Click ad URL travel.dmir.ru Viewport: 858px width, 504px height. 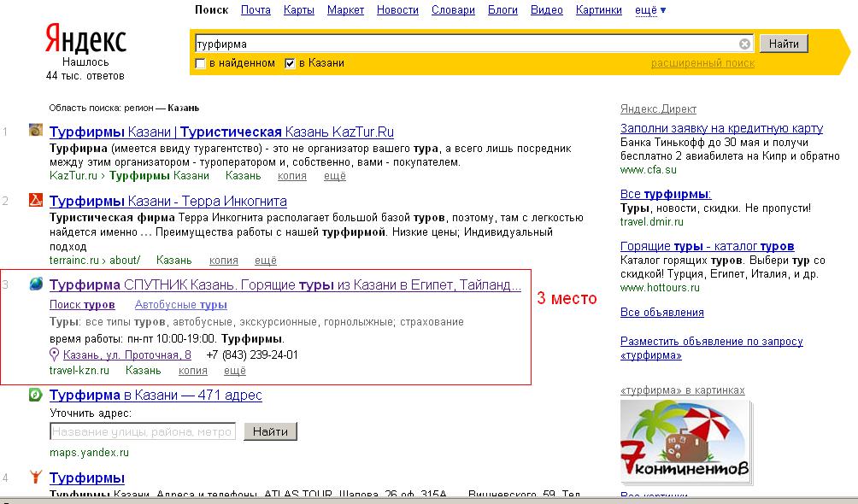pos(652,221)
